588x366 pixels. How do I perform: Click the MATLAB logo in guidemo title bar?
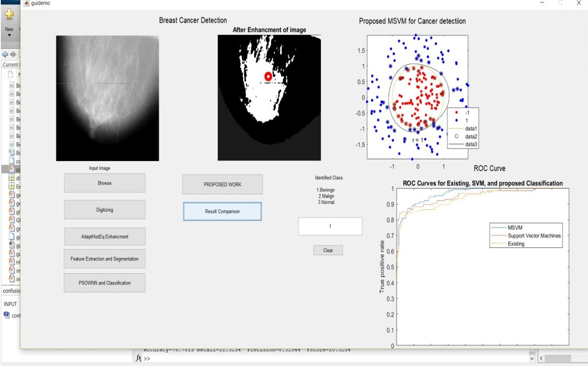coord(27,3)
